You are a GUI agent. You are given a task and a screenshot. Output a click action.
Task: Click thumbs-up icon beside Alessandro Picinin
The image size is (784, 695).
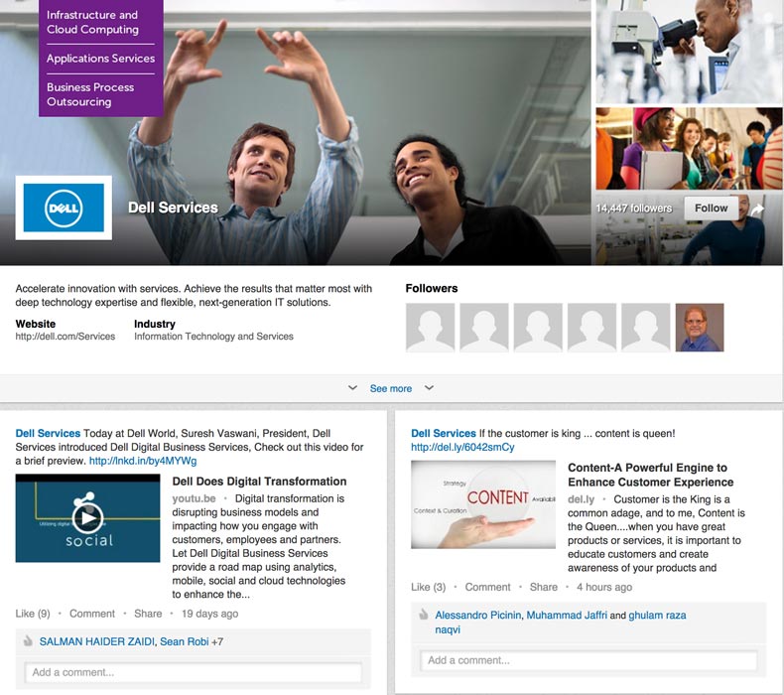point(424,615)
